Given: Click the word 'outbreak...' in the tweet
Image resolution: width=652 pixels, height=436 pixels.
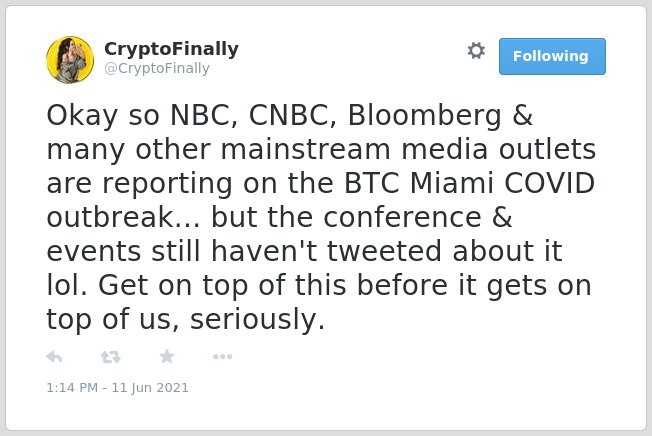Looking at the screenshot, I should (x=123, y=217).
